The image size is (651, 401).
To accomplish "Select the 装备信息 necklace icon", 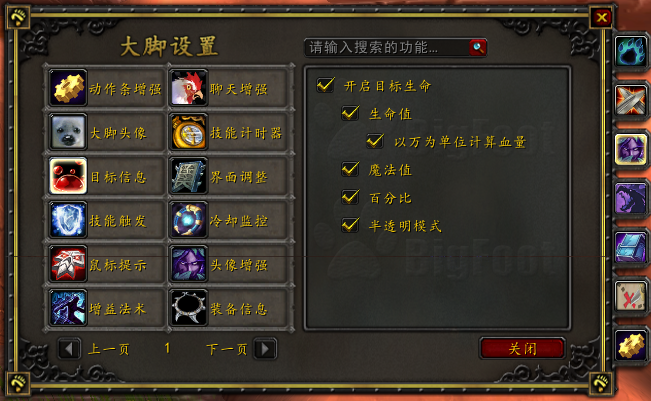I will tap(188, 308).
